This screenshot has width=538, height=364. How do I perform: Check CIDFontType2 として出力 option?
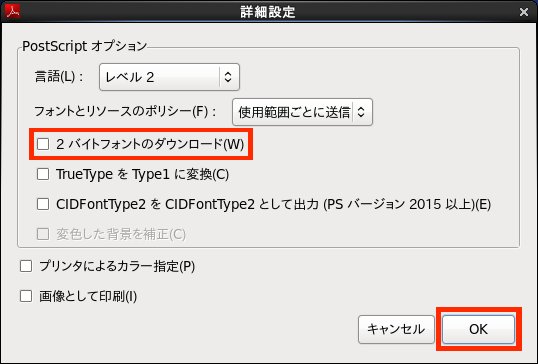pos(43,204)
